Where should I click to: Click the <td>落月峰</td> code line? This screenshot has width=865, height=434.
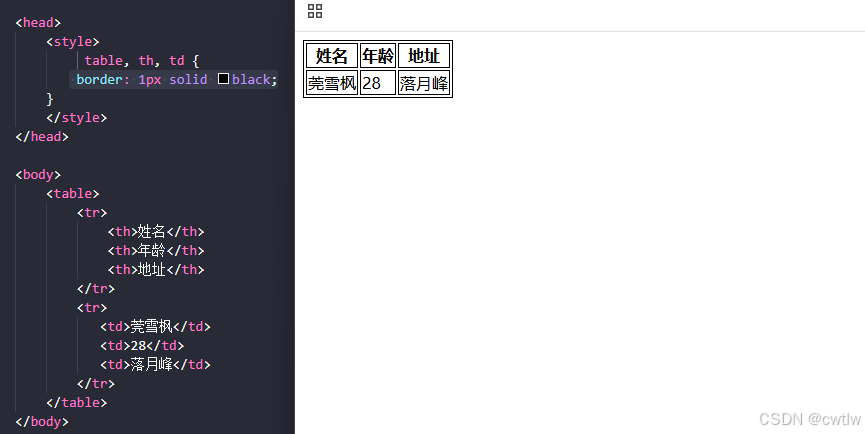156,365
